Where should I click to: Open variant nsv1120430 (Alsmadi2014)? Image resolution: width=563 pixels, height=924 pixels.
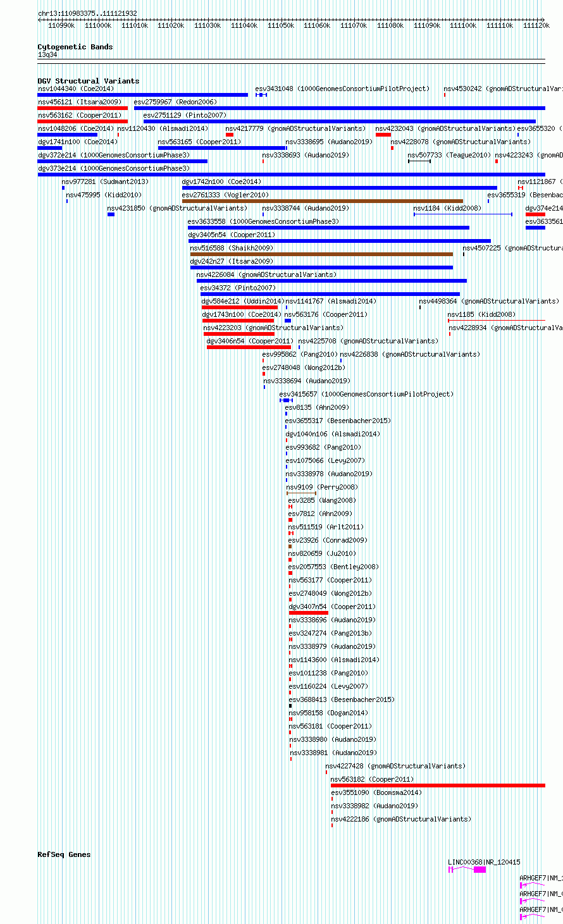(163, 128)
